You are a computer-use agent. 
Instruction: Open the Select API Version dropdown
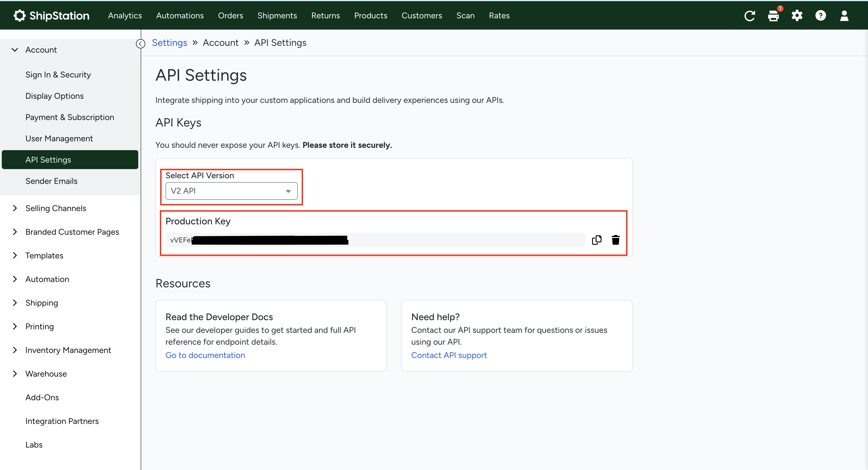[232, 191]
